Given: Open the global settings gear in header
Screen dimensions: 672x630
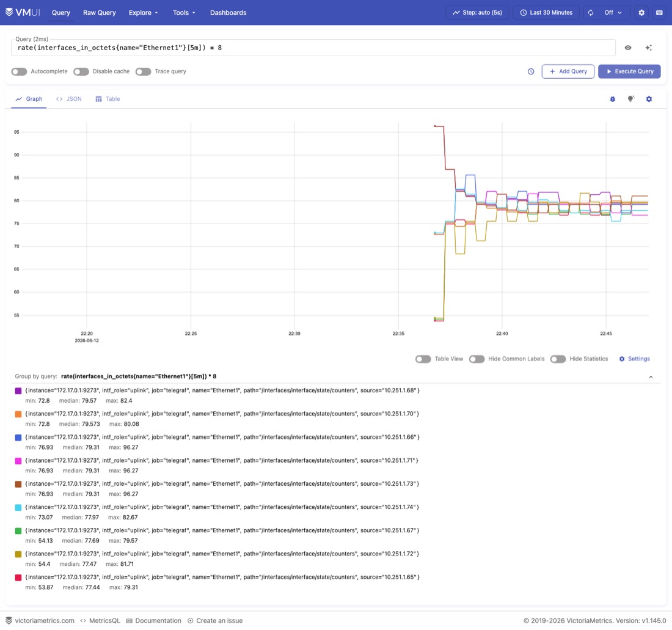Looking at the screenshot, I should click(x=641, y=12).
